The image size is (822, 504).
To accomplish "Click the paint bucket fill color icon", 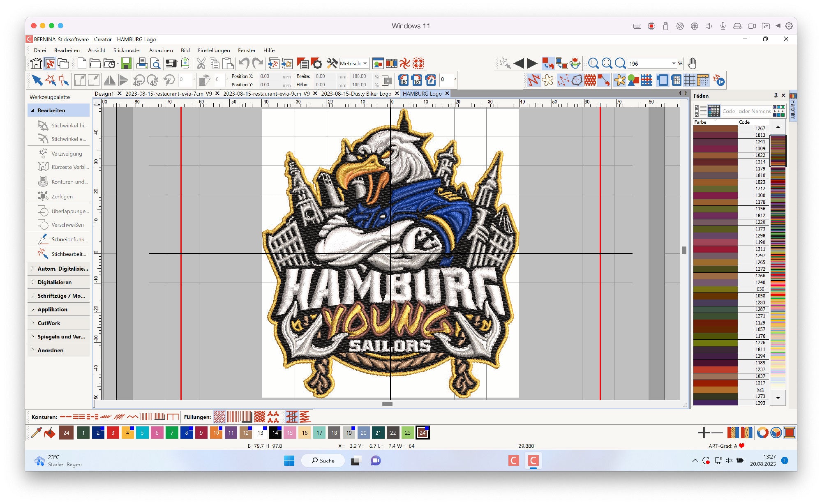I will tap(50, 433).
